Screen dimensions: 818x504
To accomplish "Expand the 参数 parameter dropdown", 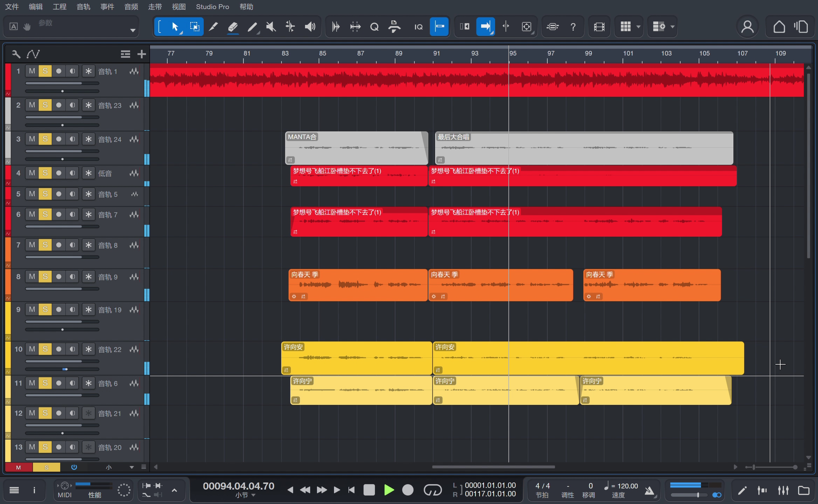I will [x=133, y=30].
